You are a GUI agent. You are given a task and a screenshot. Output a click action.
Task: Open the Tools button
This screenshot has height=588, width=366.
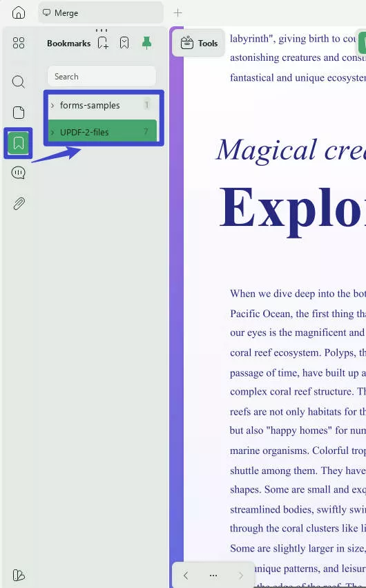coord(199,43)
